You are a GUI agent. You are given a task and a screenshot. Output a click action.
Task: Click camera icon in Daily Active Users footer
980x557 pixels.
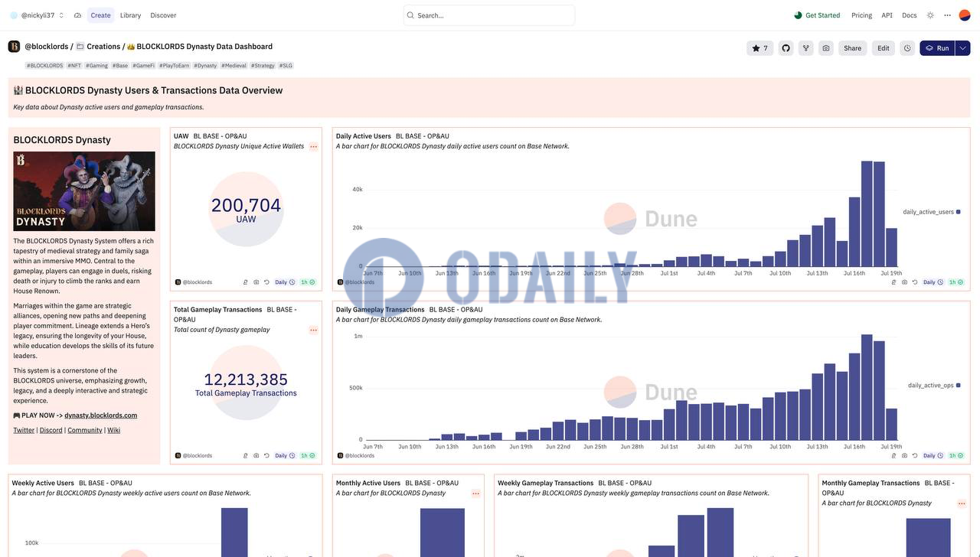click(x=904, y=282)
